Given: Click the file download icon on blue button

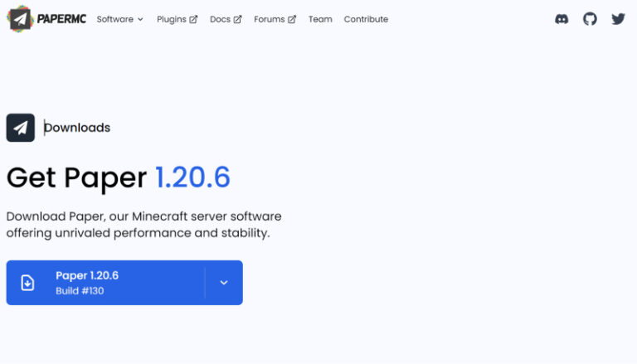Looking at the screenshot, I should click(27, 283).
